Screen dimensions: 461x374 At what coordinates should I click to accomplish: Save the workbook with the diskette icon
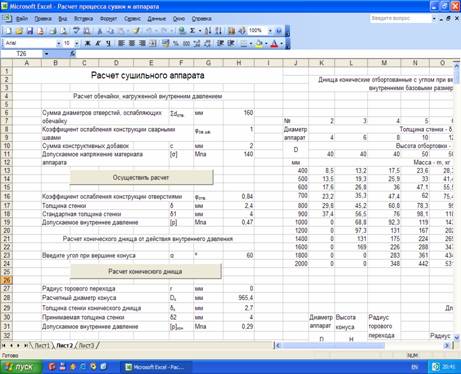click(x=30, y=31)
